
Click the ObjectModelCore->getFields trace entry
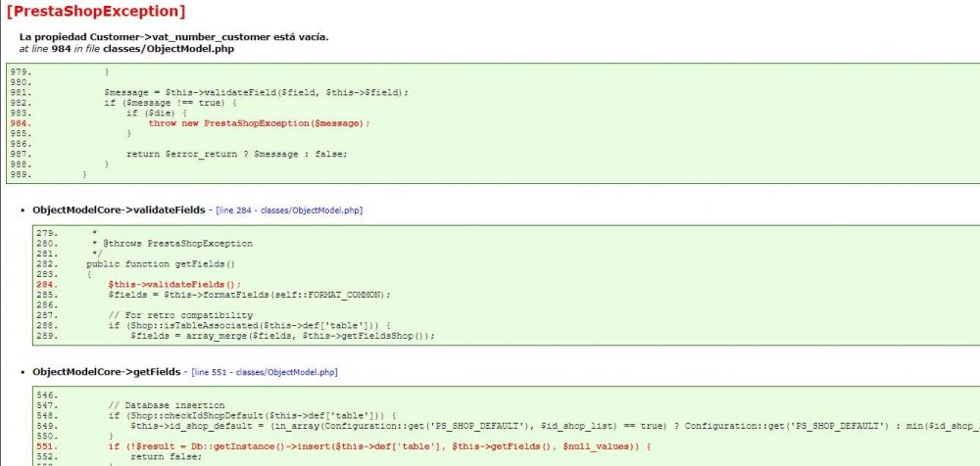pyautogui.click(x=106, y=372)
